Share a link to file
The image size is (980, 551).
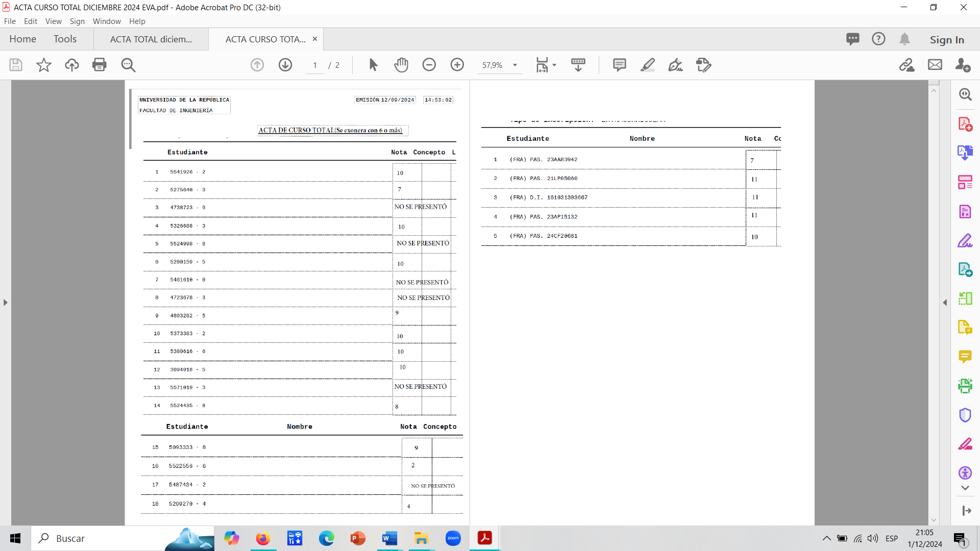click(907, 65)
